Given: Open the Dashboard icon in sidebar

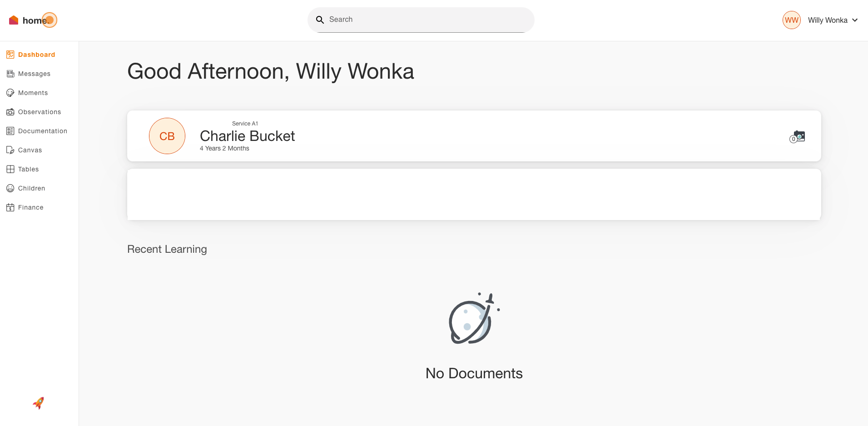Looking at the screenshot, I should click(10, 55).
